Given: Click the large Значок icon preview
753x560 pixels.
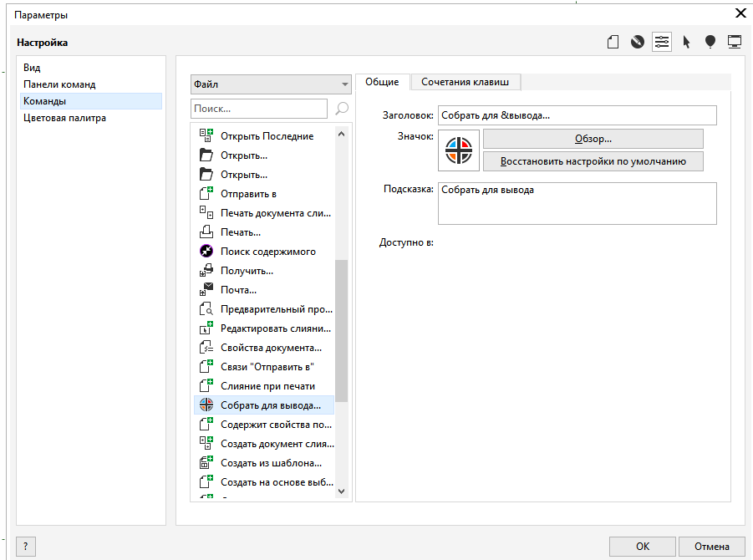Looking at the screenshot, I should [x=459, y=150].
